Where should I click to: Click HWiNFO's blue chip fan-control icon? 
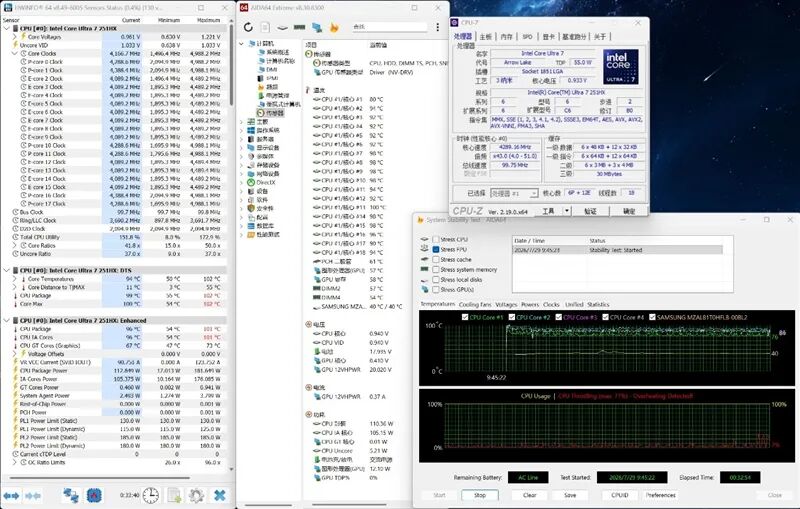(x=94, y=495)
